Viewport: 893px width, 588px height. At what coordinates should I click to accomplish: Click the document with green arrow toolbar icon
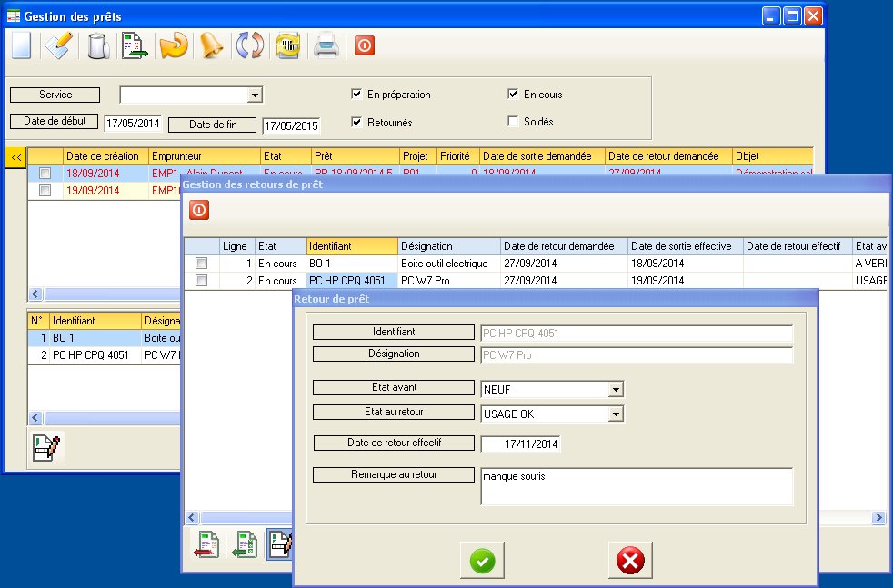coord(135,45)
